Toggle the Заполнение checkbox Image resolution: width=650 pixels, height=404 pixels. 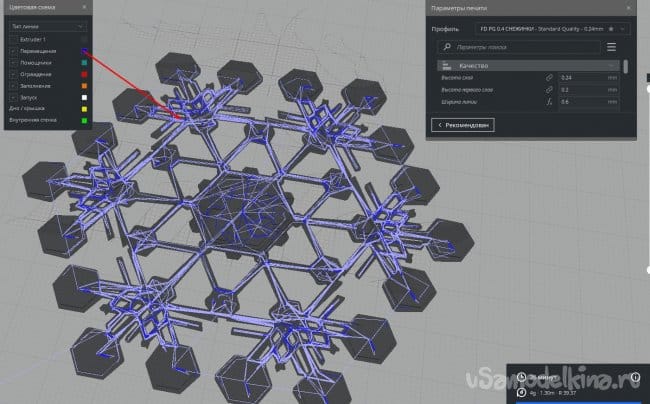point(13,85)
